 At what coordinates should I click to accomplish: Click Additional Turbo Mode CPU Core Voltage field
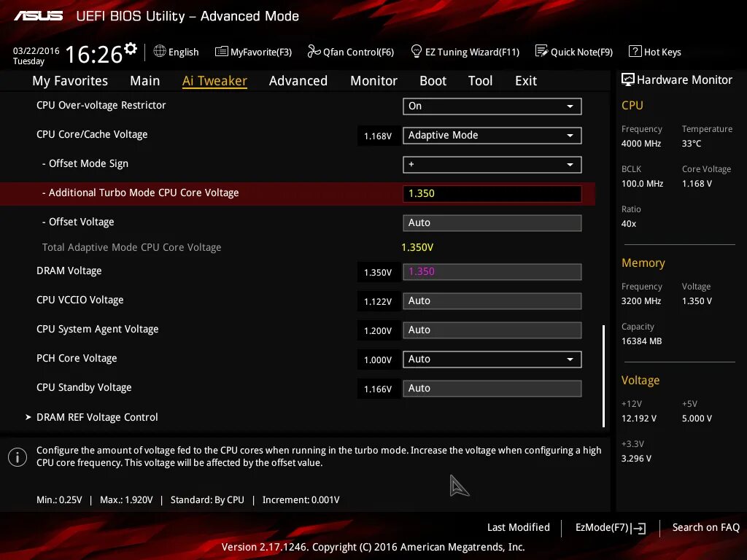point(492,193)
